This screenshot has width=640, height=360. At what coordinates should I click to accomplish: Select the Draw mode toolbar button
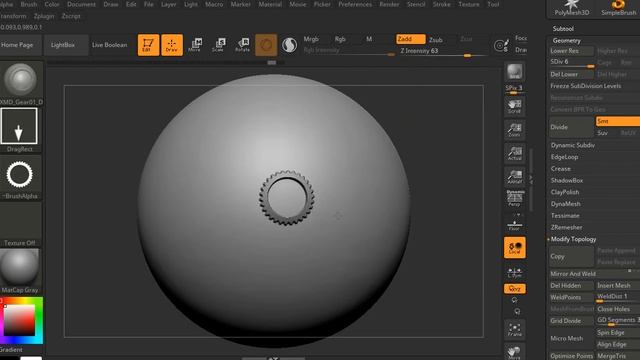click(x=172, y=45)
